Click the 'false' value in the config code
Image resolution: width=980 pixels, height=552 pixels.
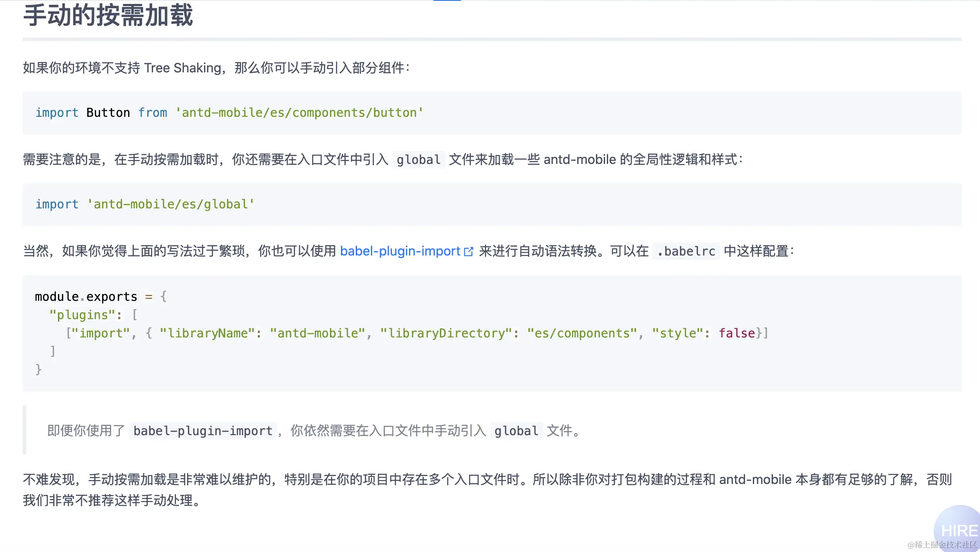(737, 333)
